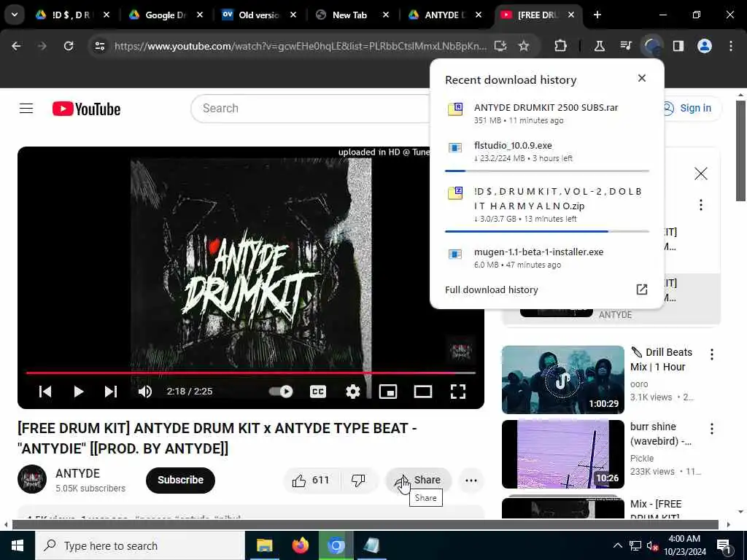Open Chrome Labs flask icon

(600, 46)
